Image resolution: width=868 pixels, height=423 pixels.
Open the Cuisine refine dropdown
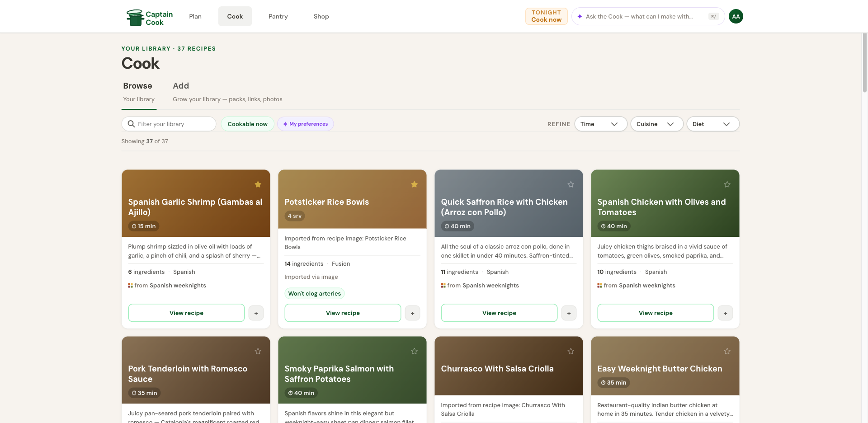(657, 124)
